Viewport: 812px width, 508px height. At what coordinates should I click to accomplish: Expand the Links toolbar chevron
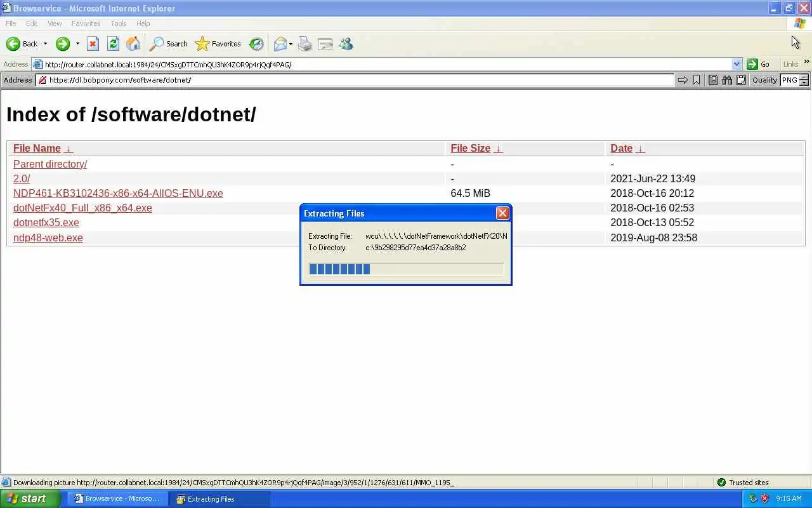point(806,62)
